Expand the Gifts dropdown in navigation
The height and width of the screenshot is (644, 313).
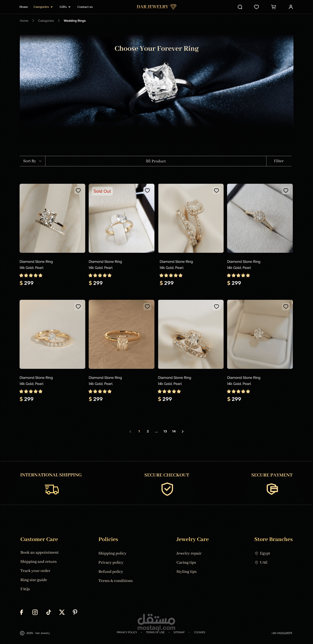coord(65,7)
